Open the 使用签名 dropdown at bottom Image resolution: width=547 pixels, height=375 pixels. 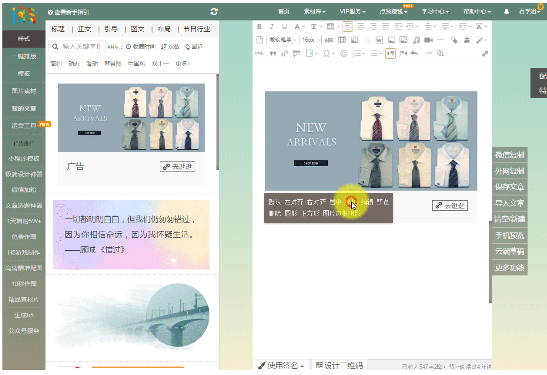[281, 366]
